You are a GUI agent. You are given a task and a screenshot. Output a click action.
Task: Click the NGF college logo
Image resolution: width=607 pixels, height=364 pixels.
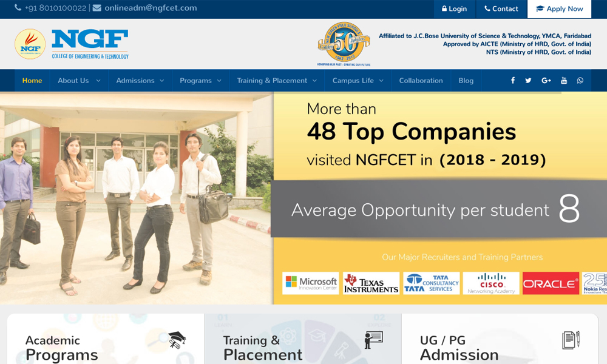point(72,44)
